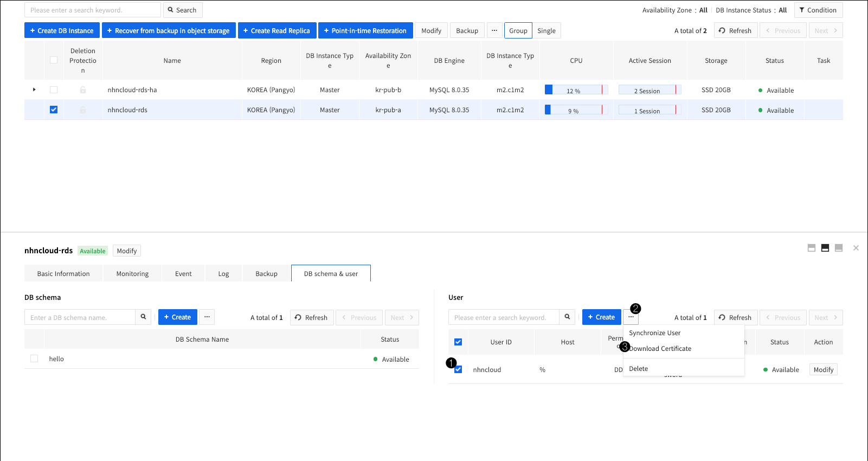Open the Condition filter button
The height and width of the screenshot is (461, 868).
click(818, 10)
